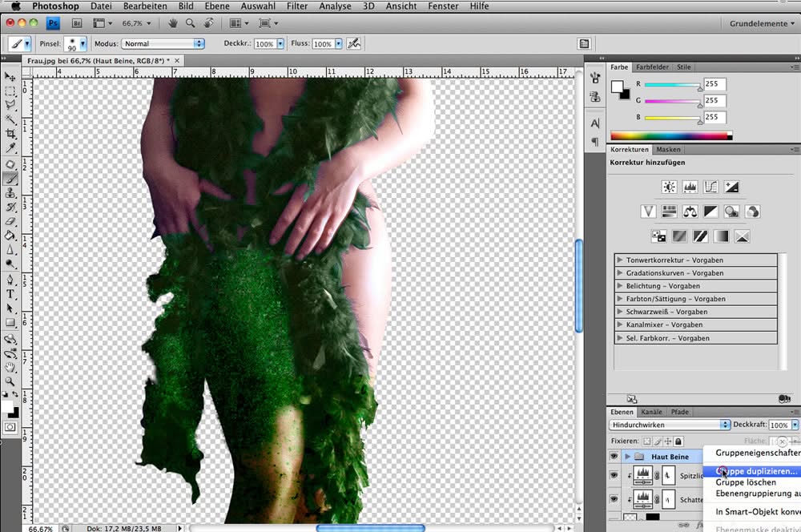
Task: Open the Modus blend mode dropdown
Action: pyautogui.click(x=163, y=44)
